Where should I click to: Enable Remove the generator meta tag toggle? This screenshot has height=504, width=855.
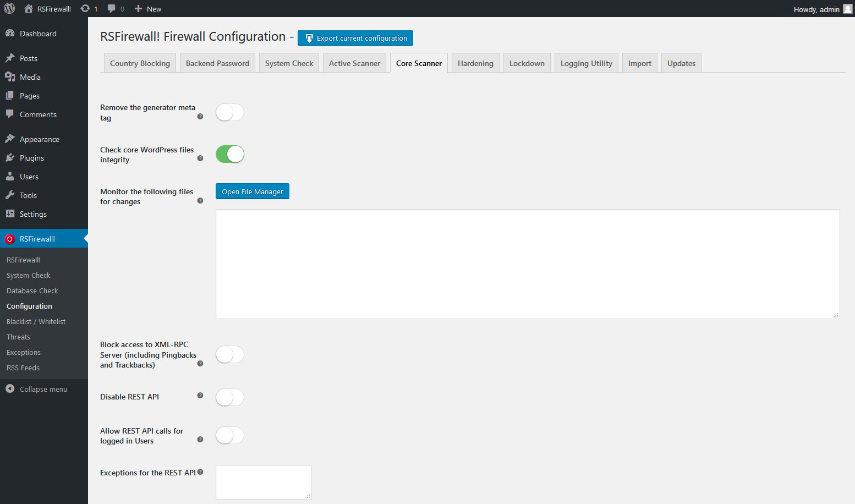230,112
